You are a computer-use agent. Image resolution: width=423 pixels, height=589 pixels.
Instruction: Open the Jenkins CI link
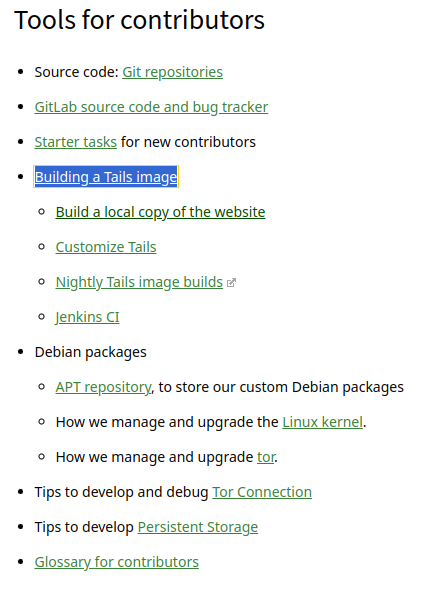pyautogui.click(x=87, y=317)
